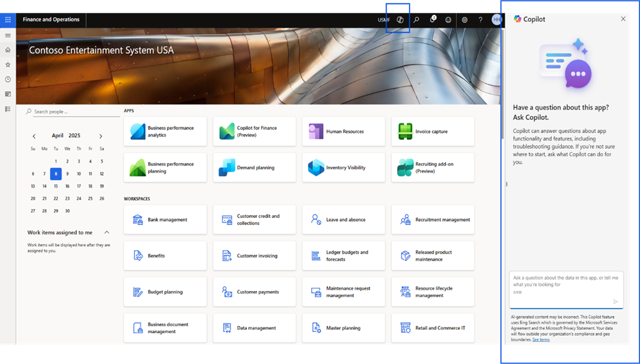Open the See terms link
640x364 pixels.
coord(541,340)
